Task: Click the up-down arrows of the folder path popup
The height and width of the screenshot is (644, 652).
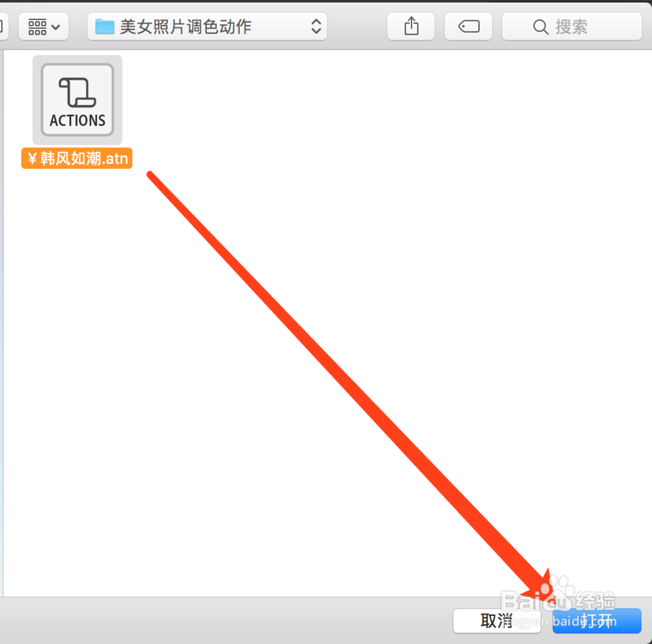Action: (x=316, y=26)
